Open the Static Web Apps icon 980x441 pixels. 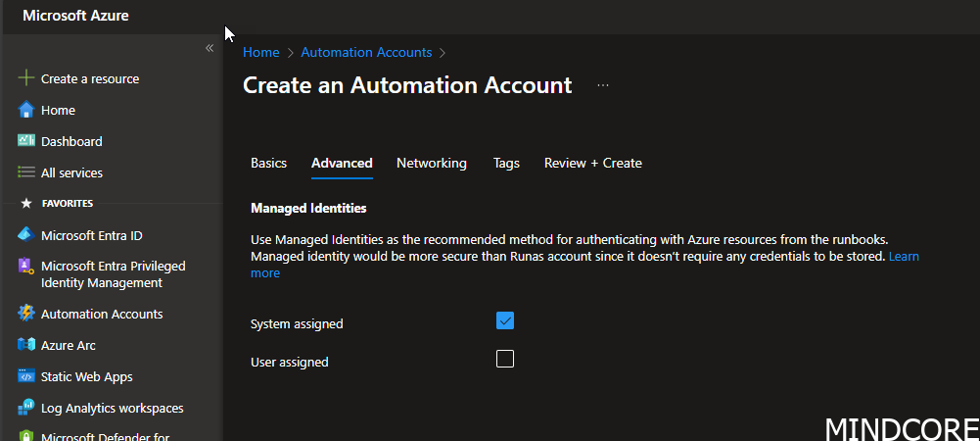pyautogui.click(x=26, y=376)
